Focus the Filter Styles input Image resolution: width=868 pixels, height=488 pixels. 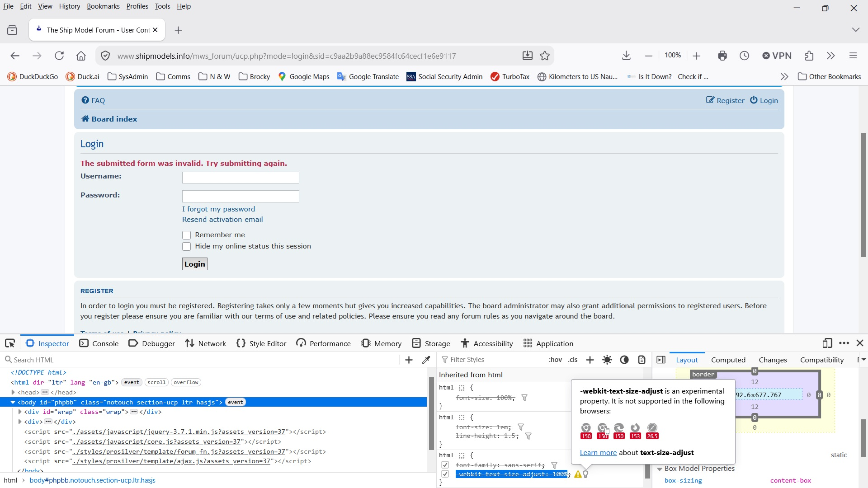[x=493, y=360]
